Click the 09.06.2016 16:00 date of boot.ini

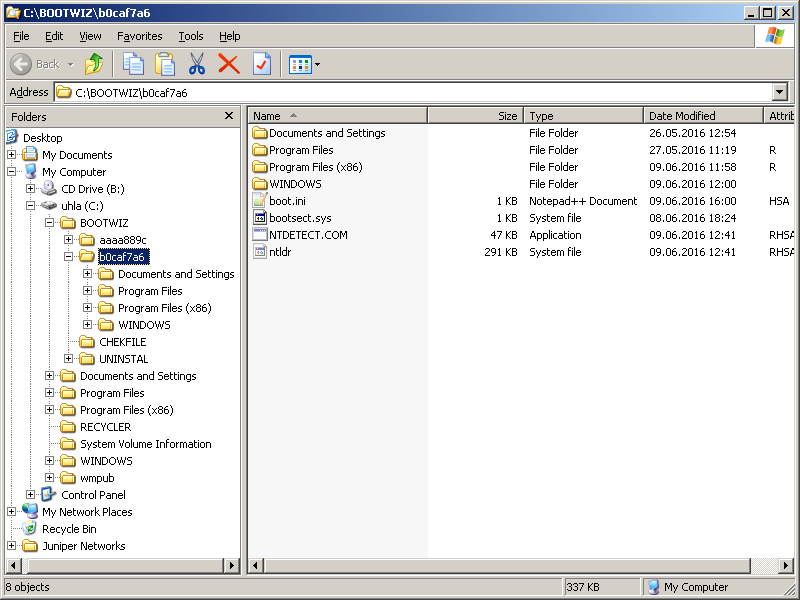[692, 201]
